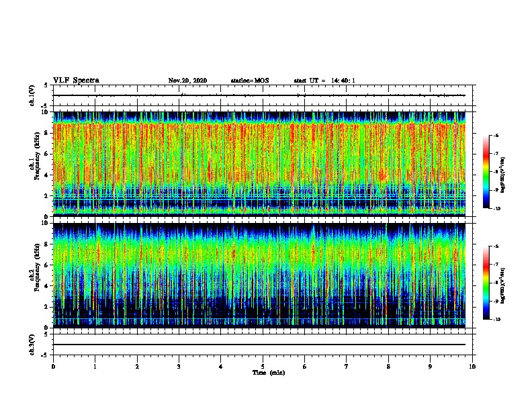This screenshot has height=411, width=532.
Task: Click the ch.1 color bar log(PSD) unit label
Action: (503, 175)
